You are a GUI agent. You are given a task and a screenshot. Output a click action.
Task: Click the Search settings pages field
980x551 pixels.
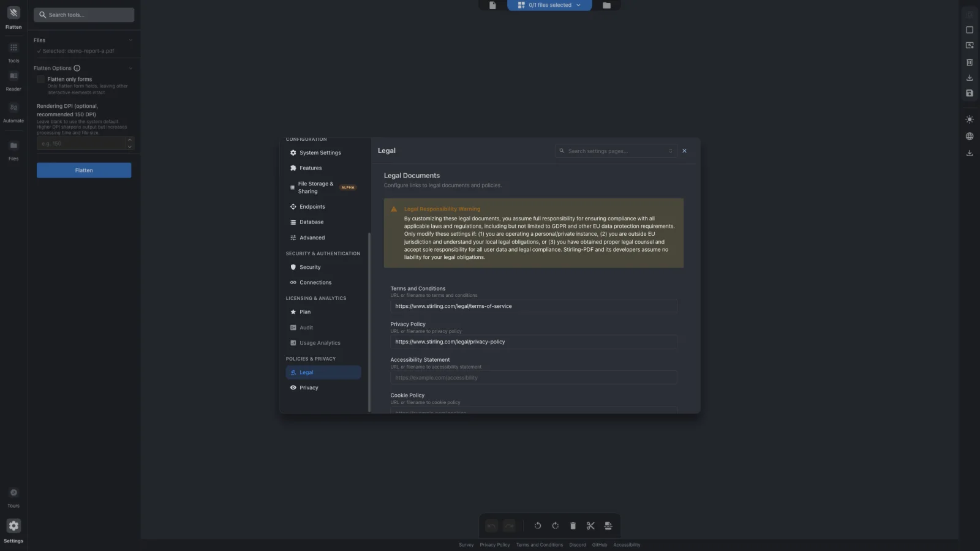[616, 151]
